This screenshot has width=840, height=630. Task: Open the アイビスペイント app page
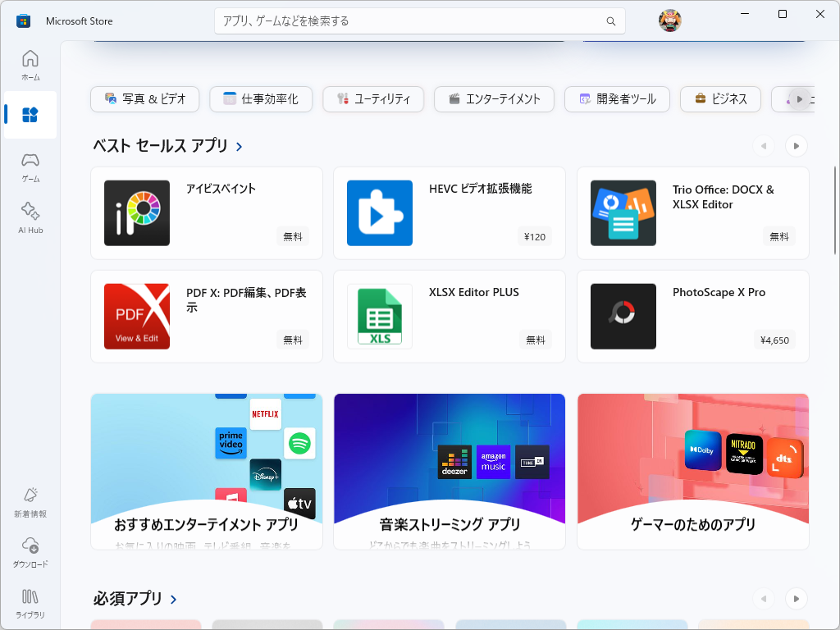(206, 213)
